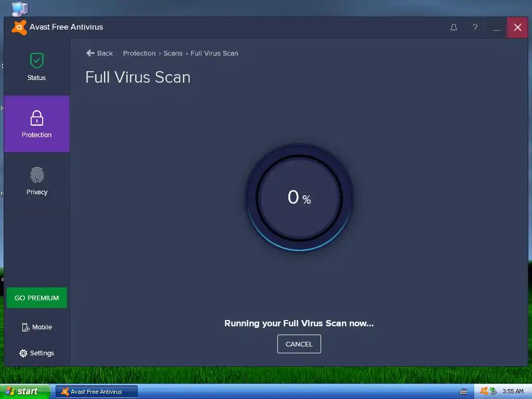
Task: Click the notifications bell icon
Action: point(454,28)
